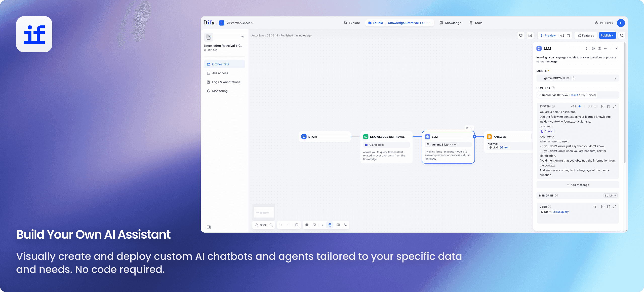The image size is (644, 292).
Task: Open the workflow checklist icon
Action: [x=569, y=35]
